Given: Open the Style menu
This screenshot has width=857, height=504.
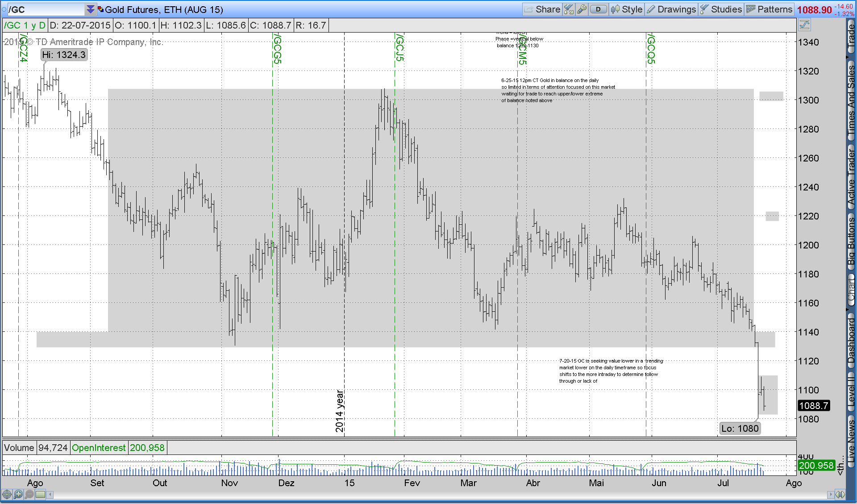Looking at the screenshot, I should coord(627,9).
